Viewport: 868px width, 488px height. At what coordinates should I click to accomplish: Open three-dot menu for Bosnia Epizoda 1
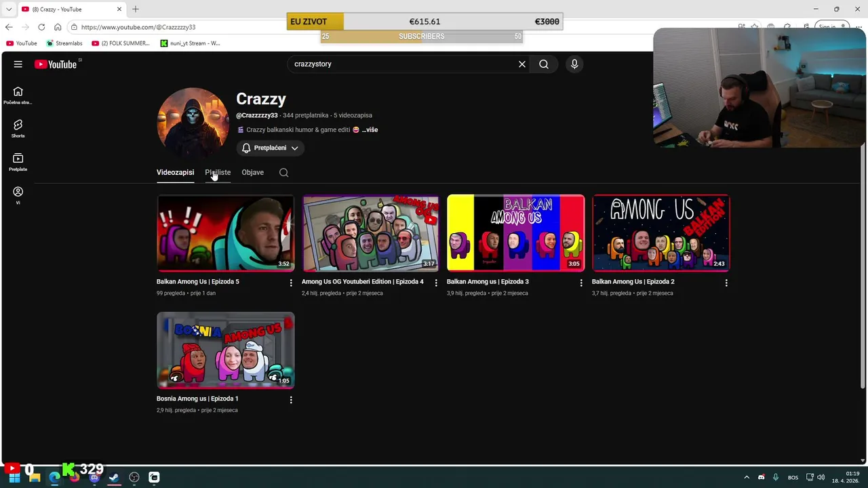click(x=291, y=400)
